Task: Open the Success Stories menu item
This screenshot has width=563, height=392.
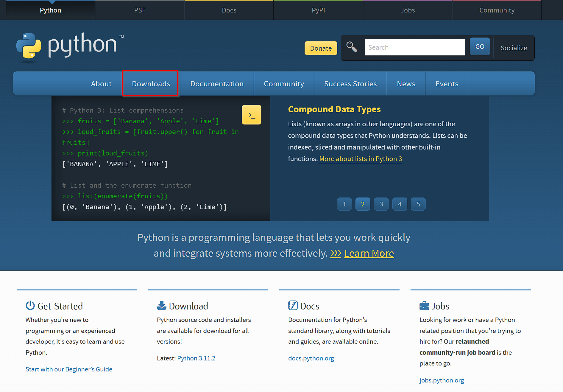Action: coord(350,84)
